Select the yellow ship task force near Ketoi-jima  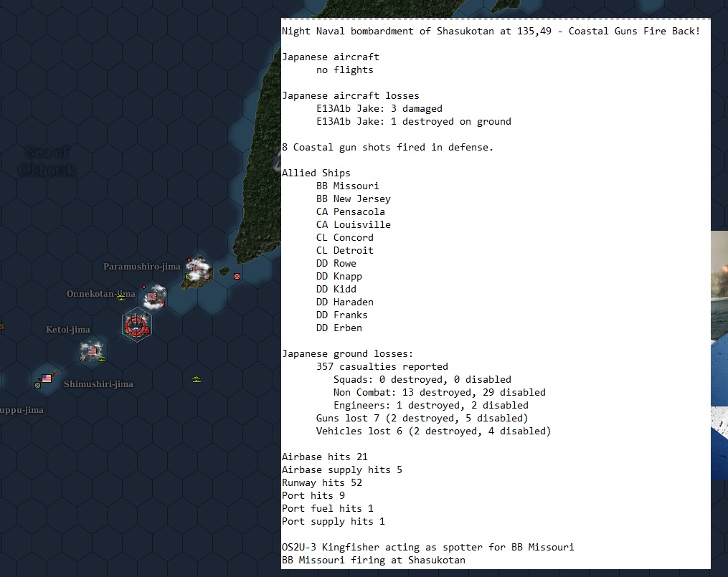tap(102, 358)
